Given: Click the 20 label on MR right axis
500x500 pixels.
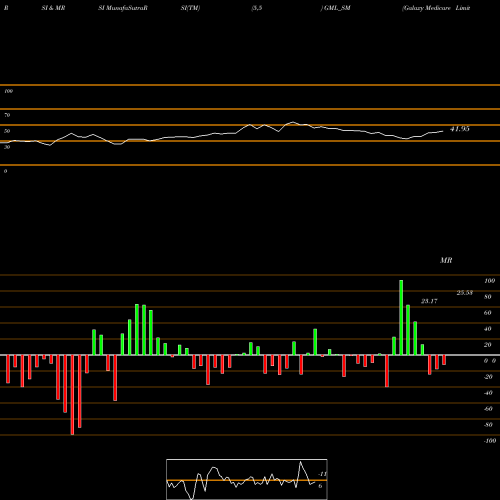Looking at the screenshot, I should [x=488, y=345].
